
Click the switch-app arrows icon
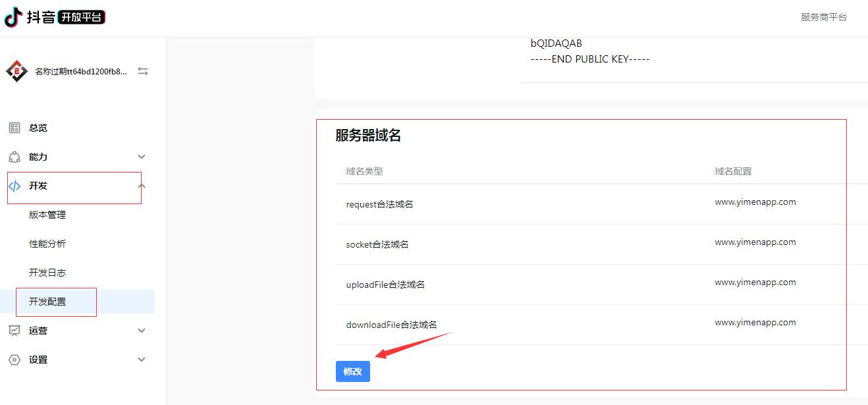143,71
